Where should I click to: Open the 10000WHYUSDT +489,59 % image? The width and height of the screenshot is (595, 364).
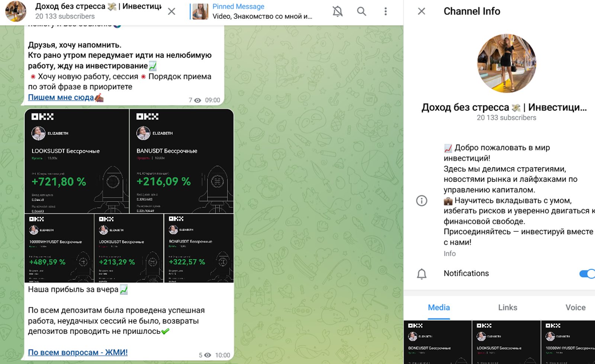(59, 248)
